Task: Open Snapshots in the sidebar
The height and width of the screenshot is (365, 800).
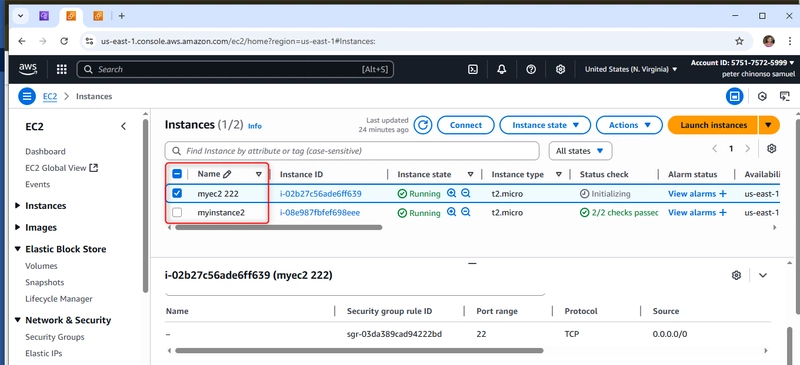Action: [x=45, y=282]
